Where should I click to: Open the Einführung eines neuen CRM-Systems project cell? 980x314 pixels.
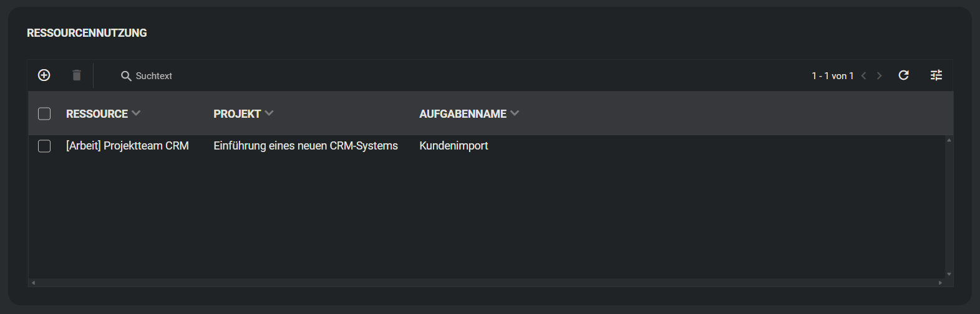(306, 146)
